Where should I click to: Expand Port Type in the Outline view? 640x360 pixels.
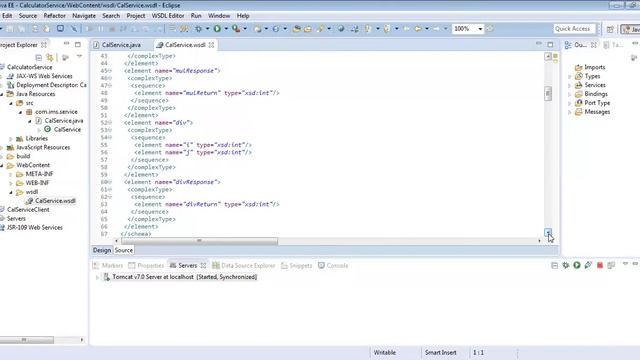point(570,103)
